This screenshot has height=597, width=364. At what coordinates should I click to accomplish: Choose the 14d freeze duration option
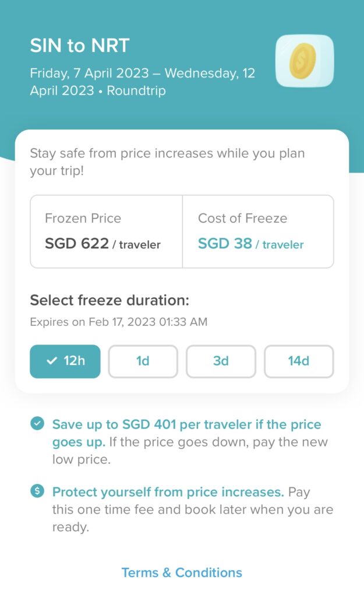click(x=299, y=361)
